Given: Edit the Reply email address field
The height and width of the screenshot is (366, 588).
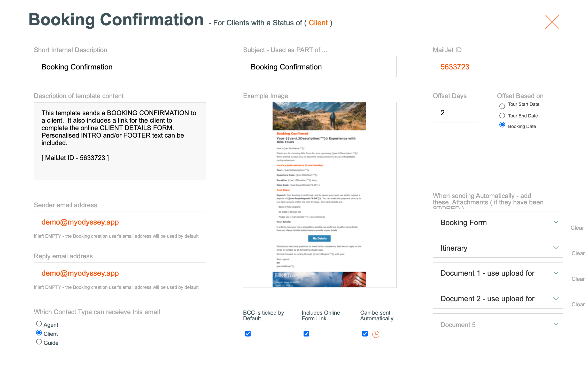Looking at the screenshot, I should point(120,273).
